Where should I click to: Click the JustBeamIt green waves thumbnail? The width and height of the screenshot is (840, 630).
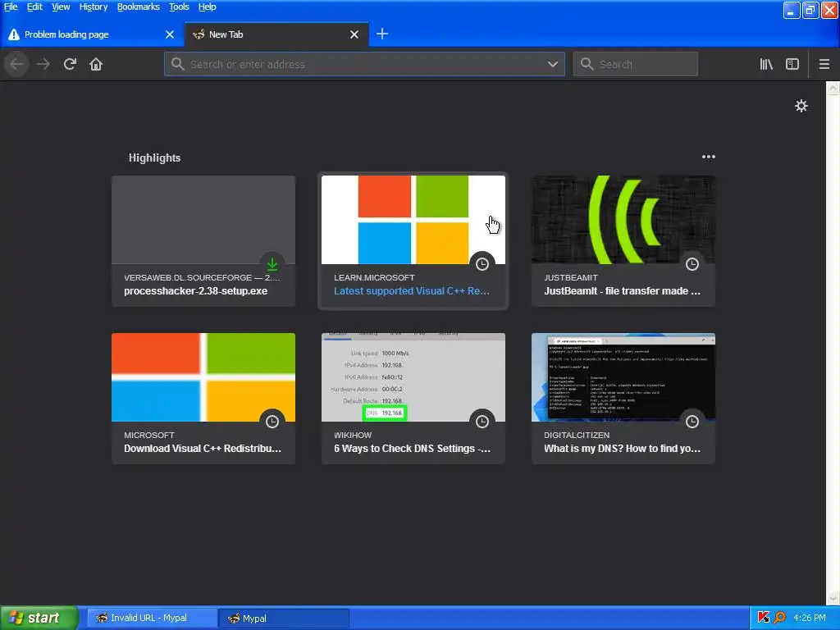click(x=623, y=220)
